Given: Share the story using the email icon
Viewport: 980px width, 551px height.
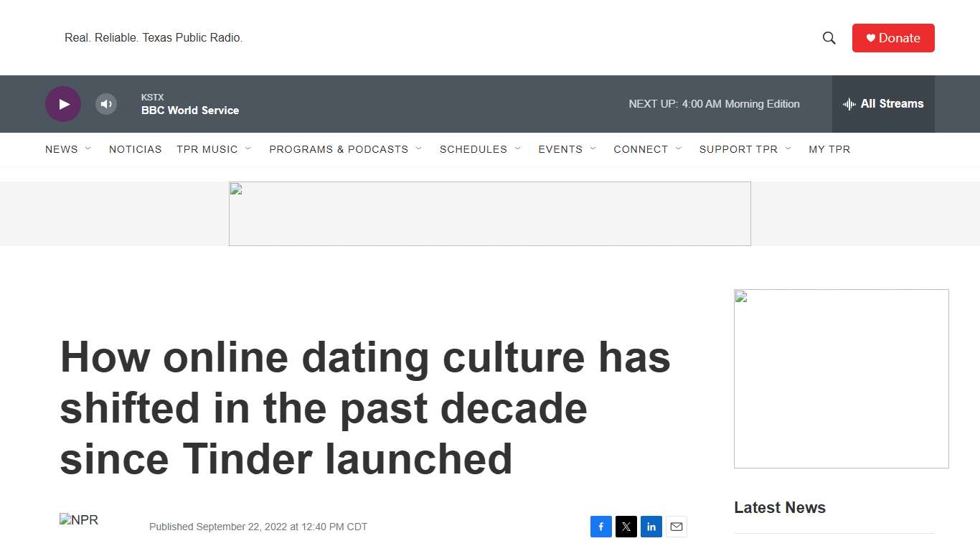Looking at the screenshot, I should pos(676,526).
